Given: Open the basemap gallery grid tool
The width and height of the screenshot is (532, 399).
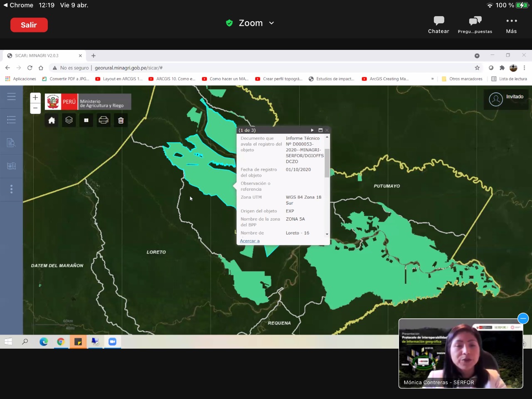Looking at the screenshot, I should (86, 120).
